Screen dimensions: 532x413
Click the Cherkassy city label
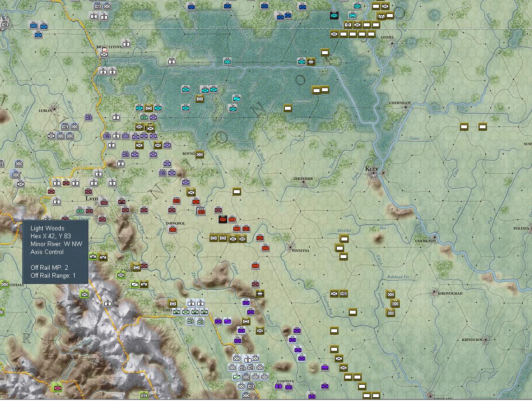(x=425, y=241)
